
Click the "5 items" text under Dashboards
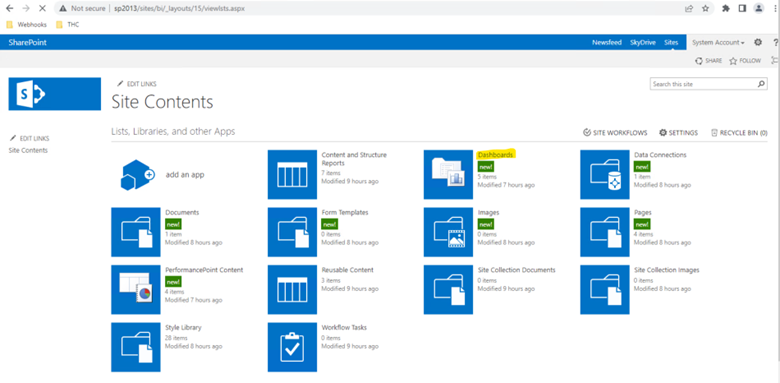tap(487, 177)
